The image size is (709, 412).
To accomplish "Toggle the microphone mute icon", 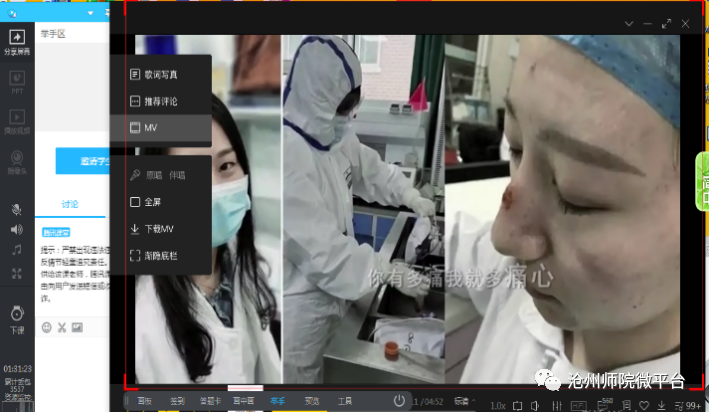I will [x=16, y=209].
